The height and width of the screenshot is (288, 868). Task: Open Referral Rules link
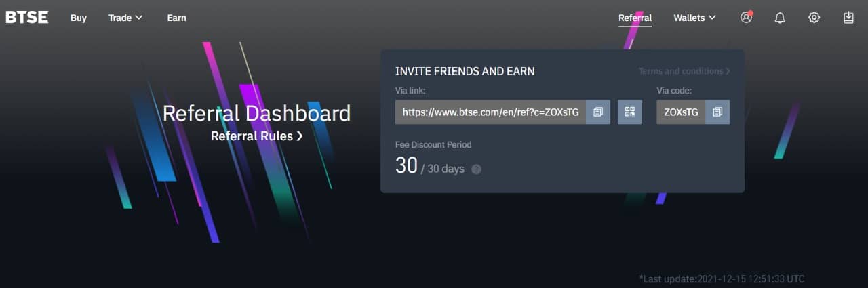pyautogui.click(x=257, y=136)
